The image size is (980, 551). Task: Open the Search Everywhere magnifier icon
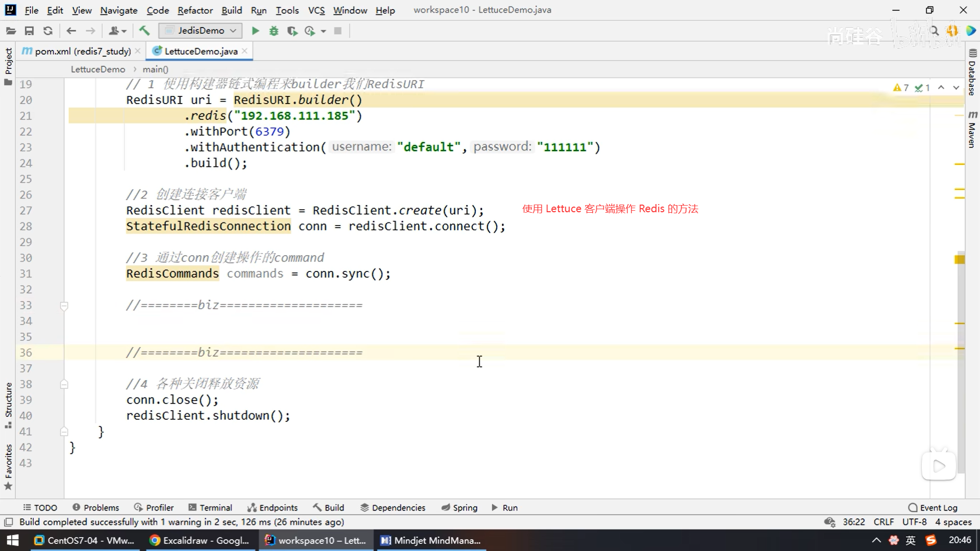point(935,31)
